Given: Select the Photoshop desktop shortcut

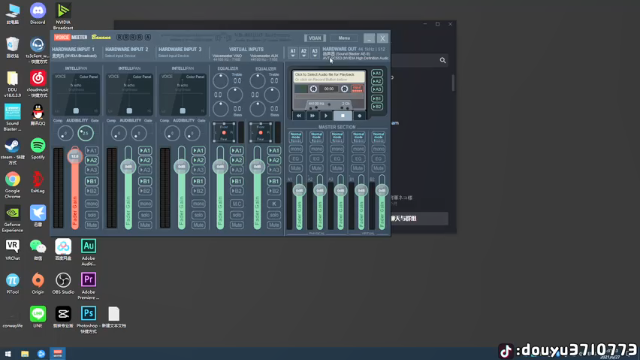Looking at the screenshot, I should (88, 320).
